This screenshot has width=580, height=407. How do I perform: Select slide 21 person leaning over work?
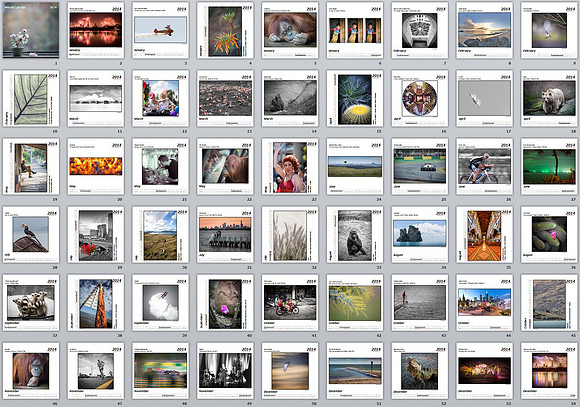coord(161,166)
